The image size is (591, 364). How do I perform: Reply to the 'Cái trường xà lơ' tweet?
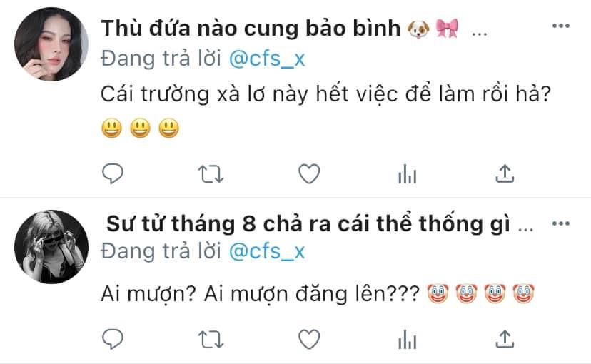click(x=113, y=173)
